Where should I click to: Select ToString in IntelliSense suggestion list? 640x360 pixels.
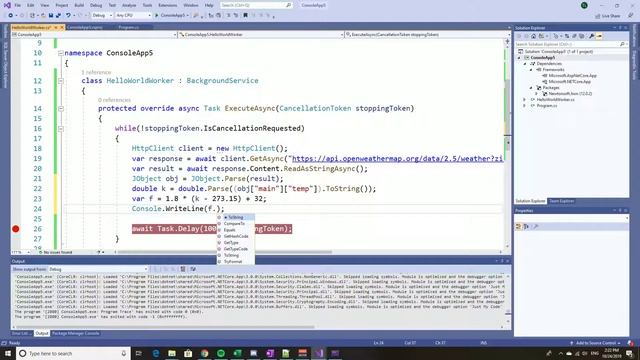(x=236, y=218)
